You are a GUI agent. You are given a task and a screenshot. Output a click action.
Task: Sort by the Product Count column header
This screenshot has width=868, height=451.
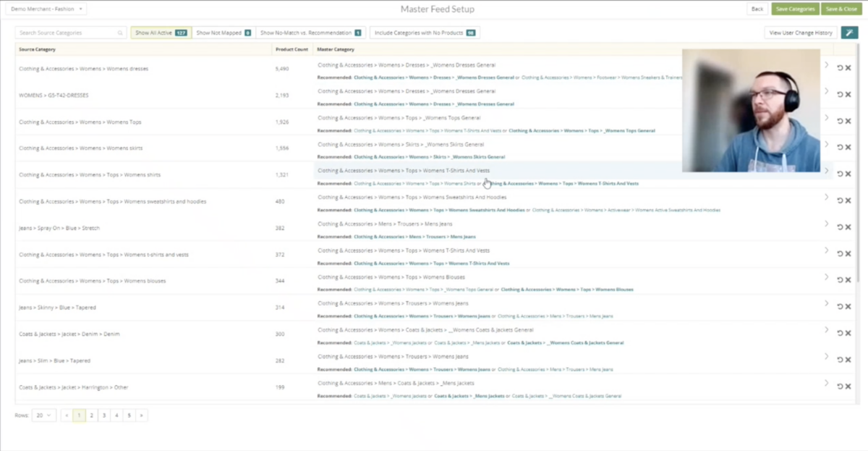click(x=292, y=49)
